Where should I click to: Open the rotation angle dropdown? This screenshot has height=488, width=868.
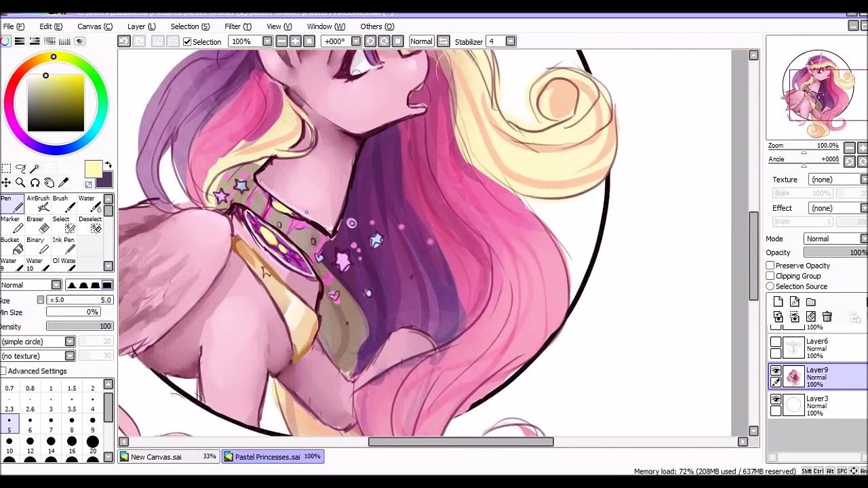(x=355, y=41)
